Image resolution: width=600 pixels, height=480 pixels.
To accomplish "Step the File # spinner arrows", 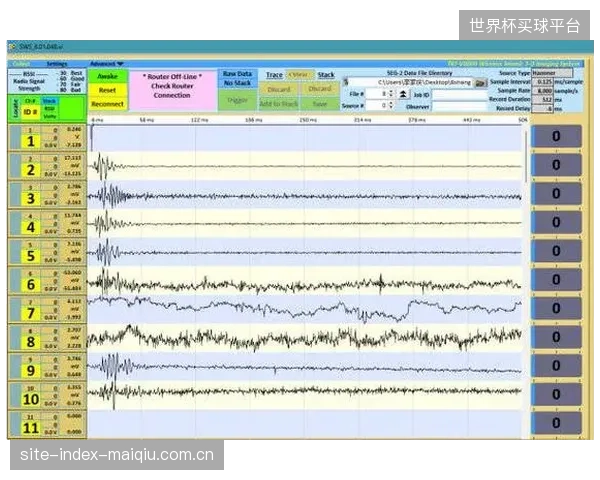I will pyautogui.click(x=391, y=94).
